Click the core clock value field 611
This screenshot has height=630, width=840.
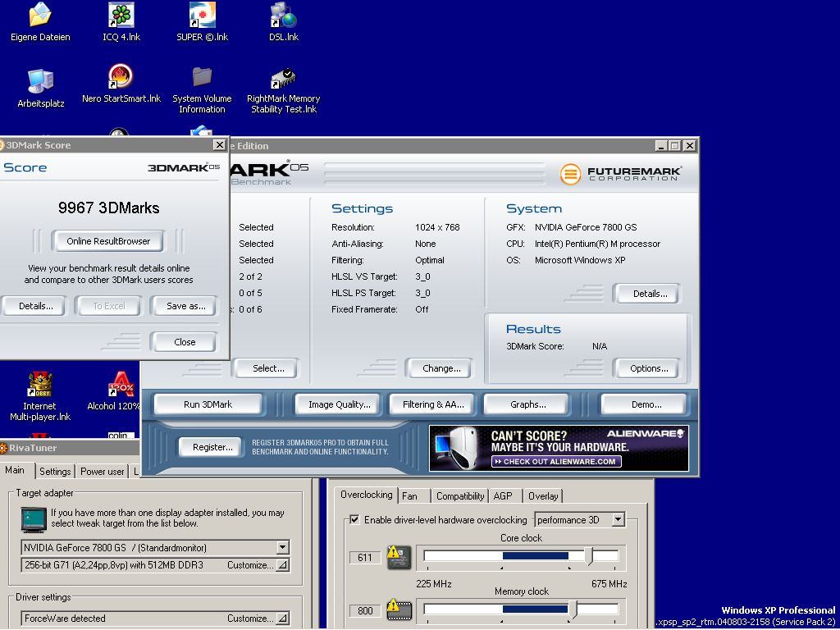[x=364, y=557]
